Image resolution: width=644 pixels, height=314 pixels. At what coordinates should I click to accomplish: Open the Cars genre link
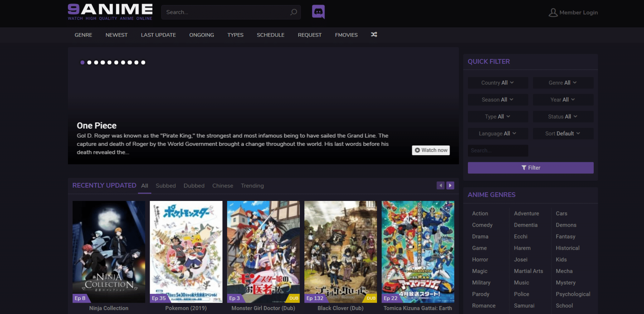[x=561, y=214]
